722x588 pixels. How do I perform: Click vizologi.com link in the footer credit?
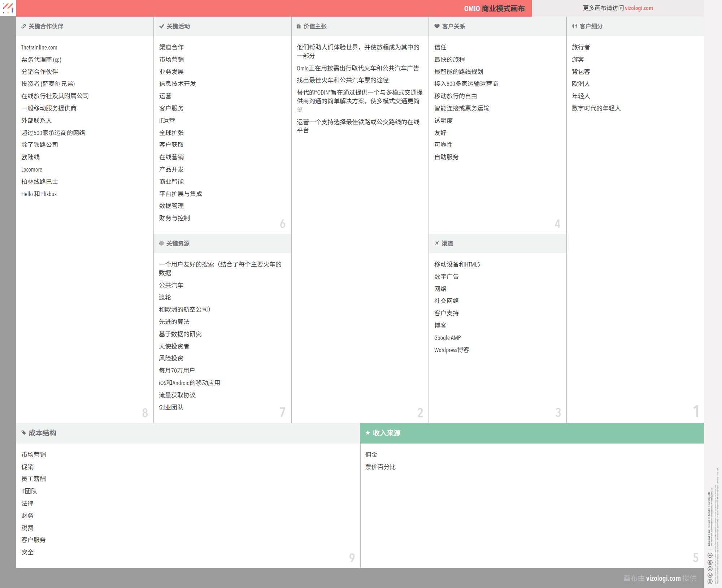point(663,578)
